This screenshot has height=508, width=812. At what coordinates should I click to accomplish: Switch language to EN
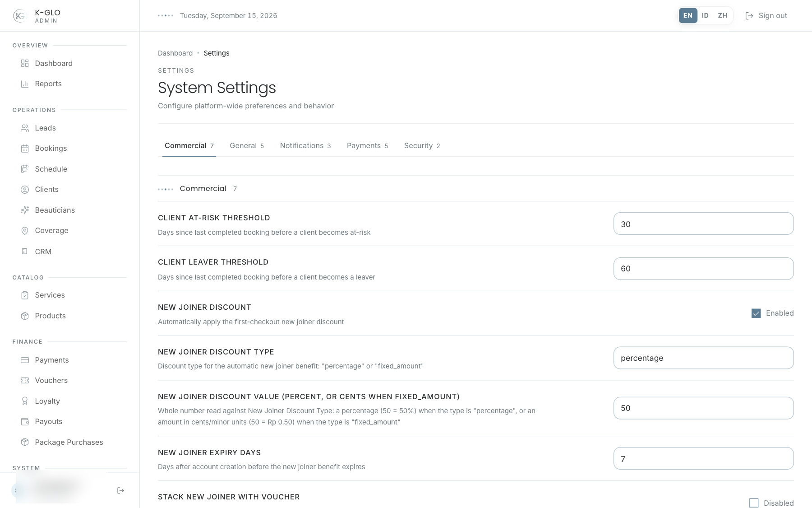click(x=688, y=15)
